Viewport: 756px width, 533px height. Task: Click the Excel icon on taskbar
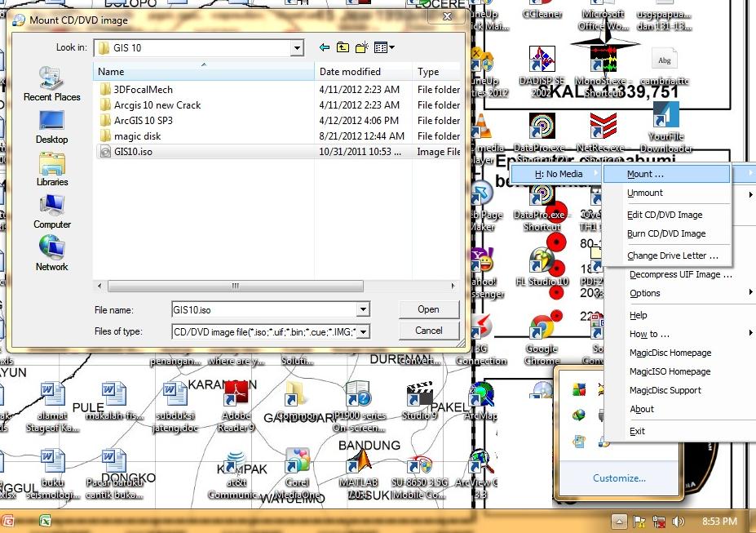[x=45, y=522]
